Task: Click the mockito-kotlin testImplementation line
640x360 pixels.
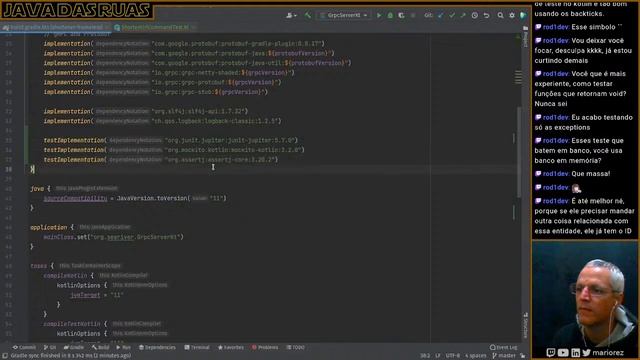Action: pos(174,150)
